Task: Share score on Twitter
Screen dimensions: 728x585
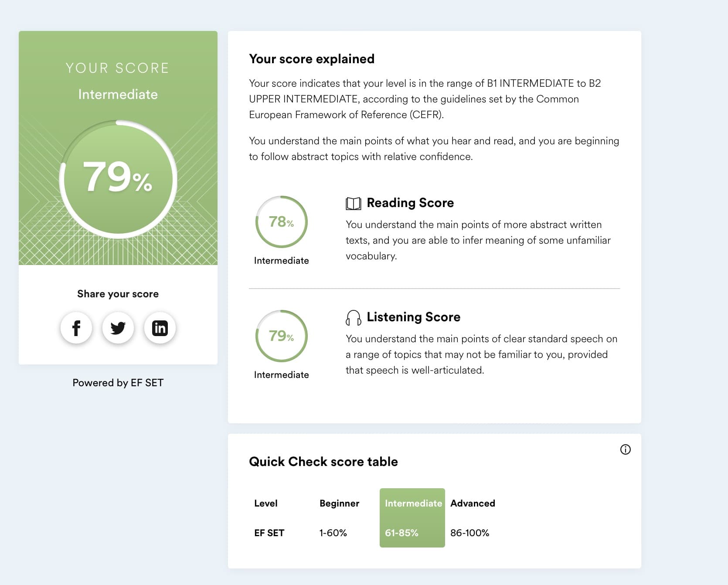Action: 118,328
